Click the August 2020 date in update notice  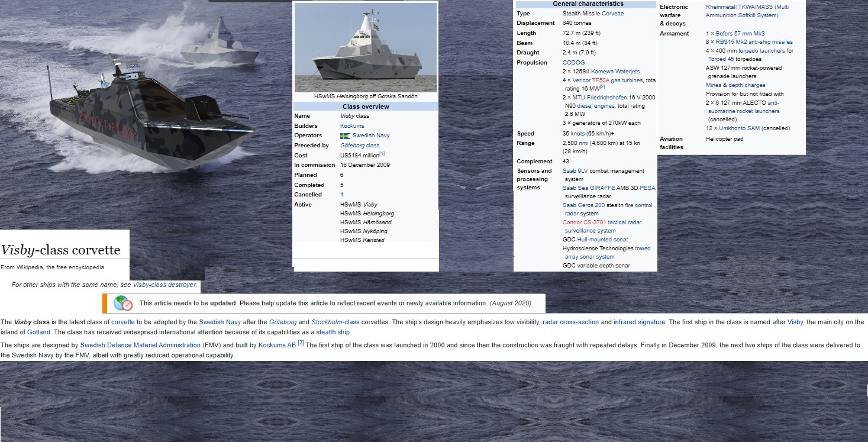[x=510, y=304]
